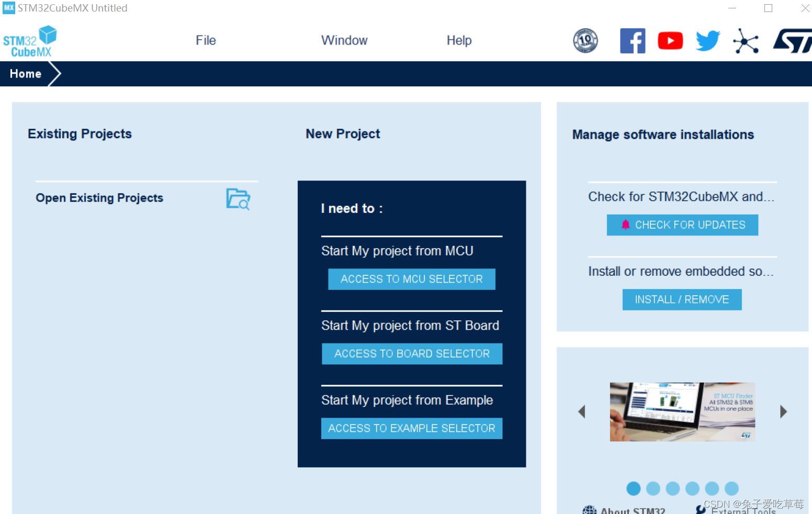Go to the Home breadcrumb tab
Image resolution: width=812 pixels, height=514 pixels.
(26, 74)
